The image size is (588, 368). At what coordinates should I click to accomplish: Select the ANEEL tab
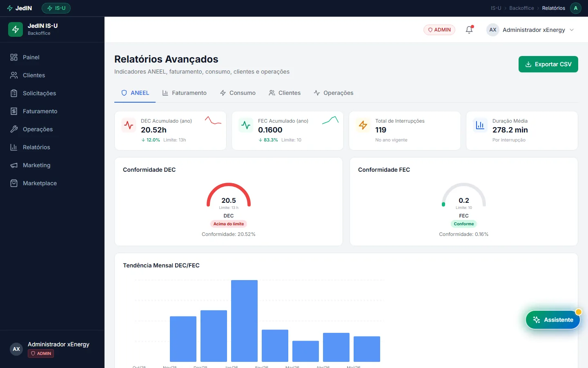tap(135, 93)
